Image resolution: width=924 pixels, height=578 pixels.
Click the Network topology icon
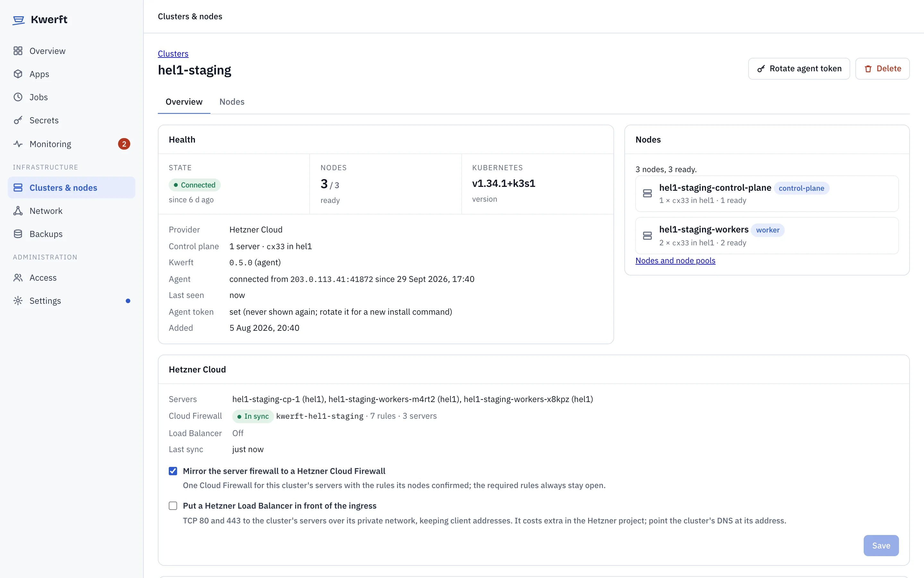(18, 211)
